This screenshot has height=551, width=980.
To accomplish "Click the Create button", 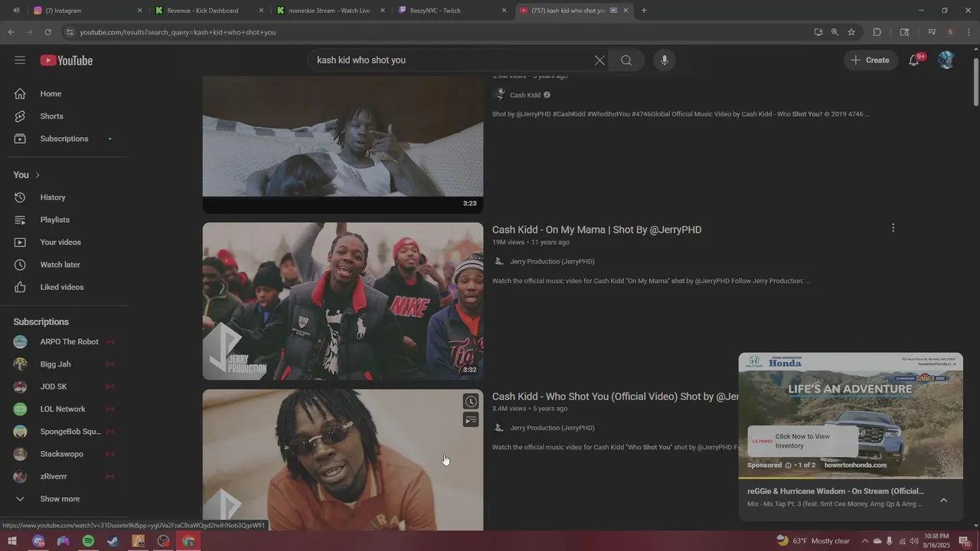I will tap(871, 60).
